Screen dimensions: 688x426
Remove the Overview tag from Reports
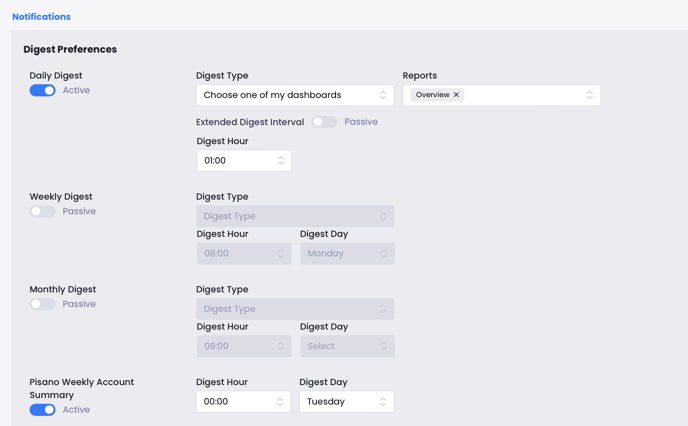click(x=457, y=95)
